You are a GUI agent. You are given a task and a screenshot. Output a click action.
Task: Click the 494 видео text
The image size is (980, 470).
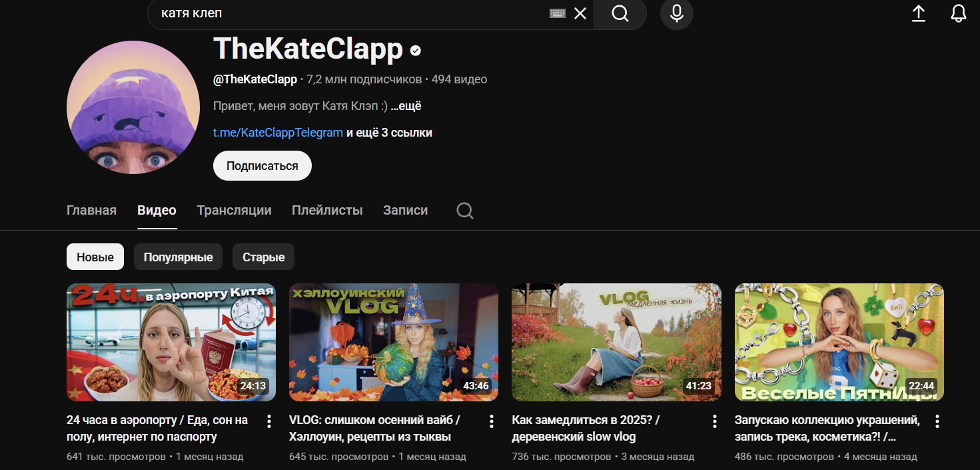(459, 79)
